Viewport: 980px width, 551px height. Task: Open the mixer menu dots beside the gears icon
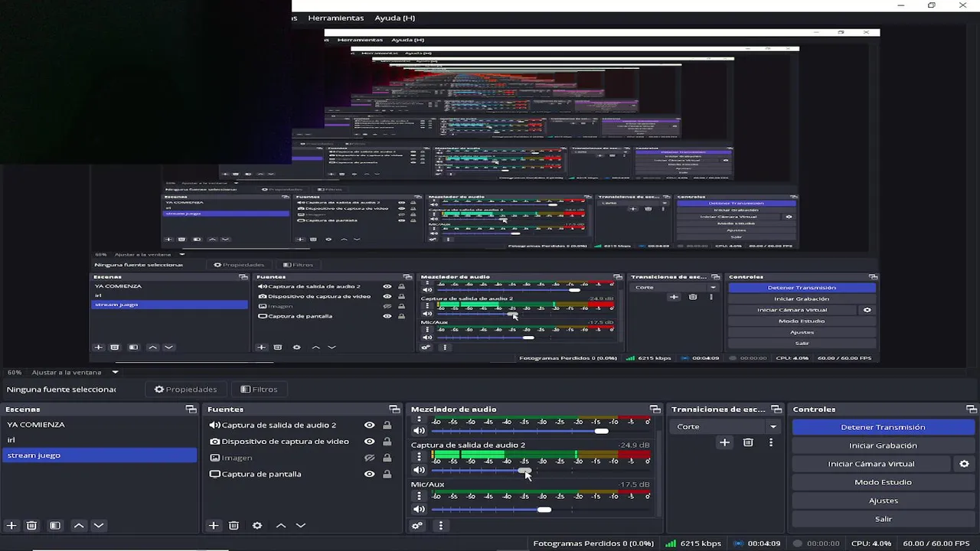440,526
